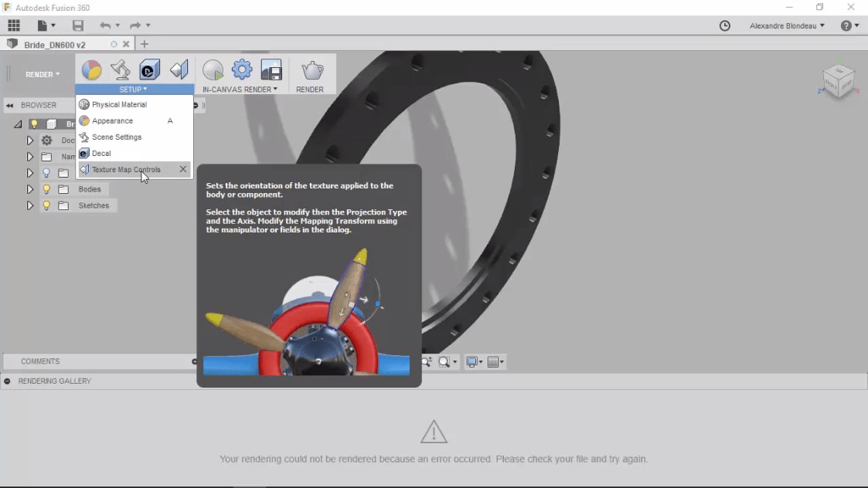Hide Bodies using its lightbulb
This screenshot has height=488, width=868.
pyautogui.click(x=46, y=189)
